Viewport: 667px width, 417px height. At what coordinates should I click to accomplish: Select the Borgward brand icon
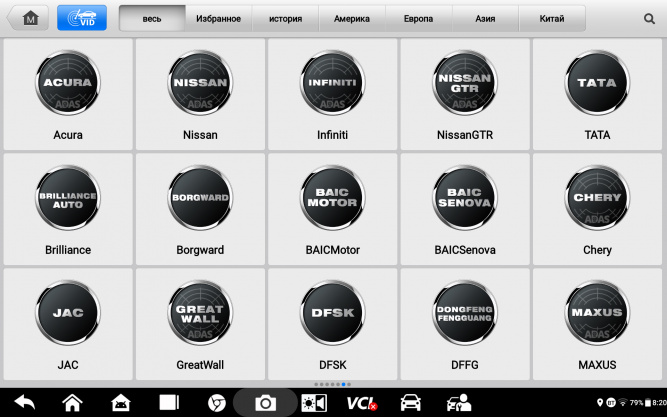[x=200, y=198]
